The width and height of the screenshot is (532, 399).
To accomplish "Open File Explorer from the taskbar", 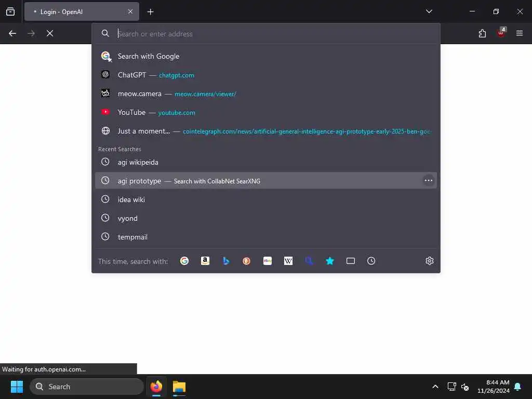I will (x=179, y=387).
